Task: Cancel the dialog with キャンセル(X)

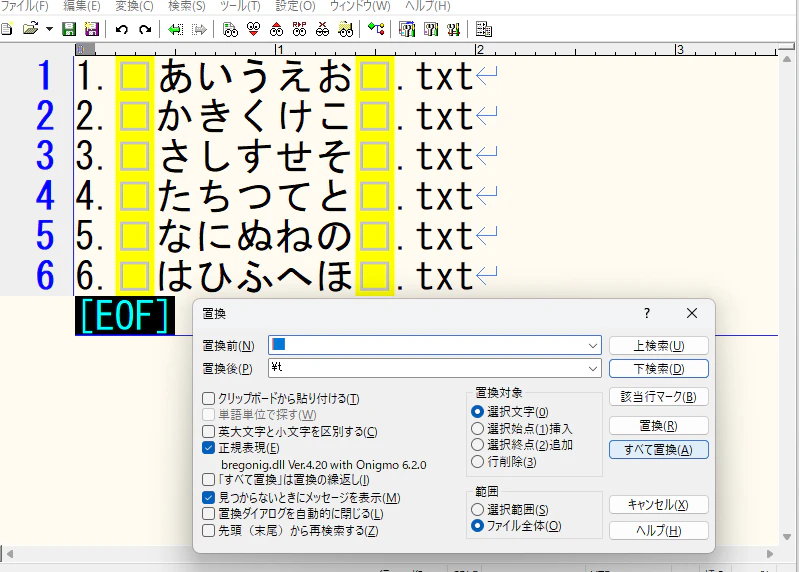Action: click(658, 504)
